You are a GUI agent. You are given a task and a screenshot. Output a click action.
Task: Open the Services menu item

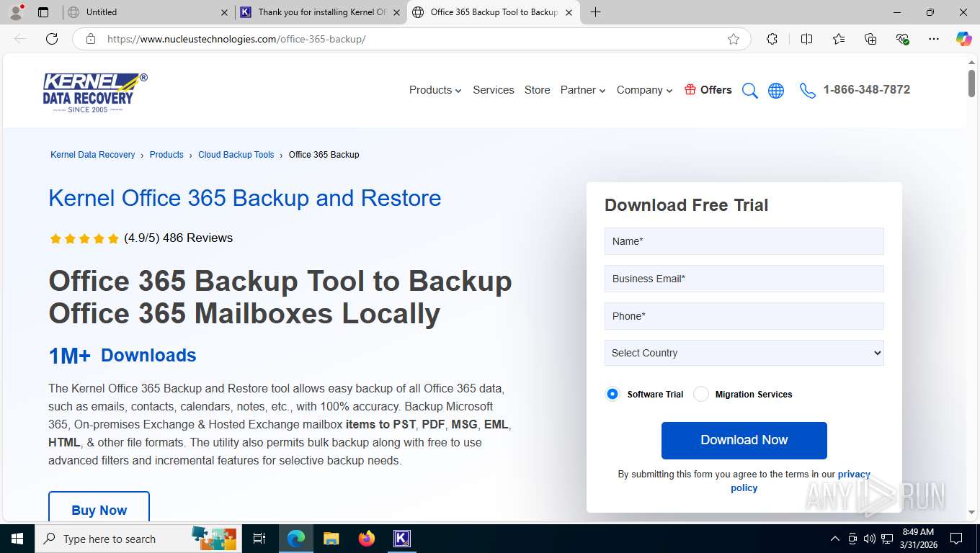click(x=494, y=90)
